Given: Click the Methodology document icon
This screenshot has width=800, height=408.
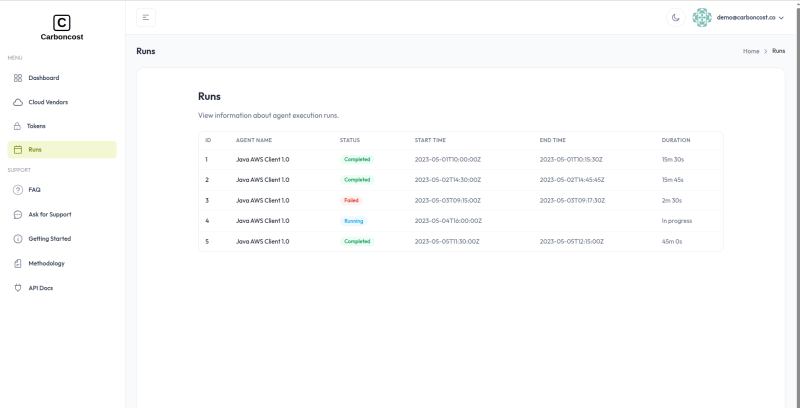Looking at the screenshot, I should [18, 263].
